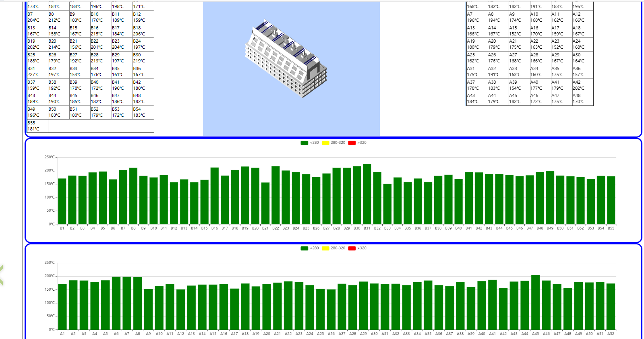Select table cell A48 showing 170°C
Viewport: 644px width, 339px height.
pos(582,99)
